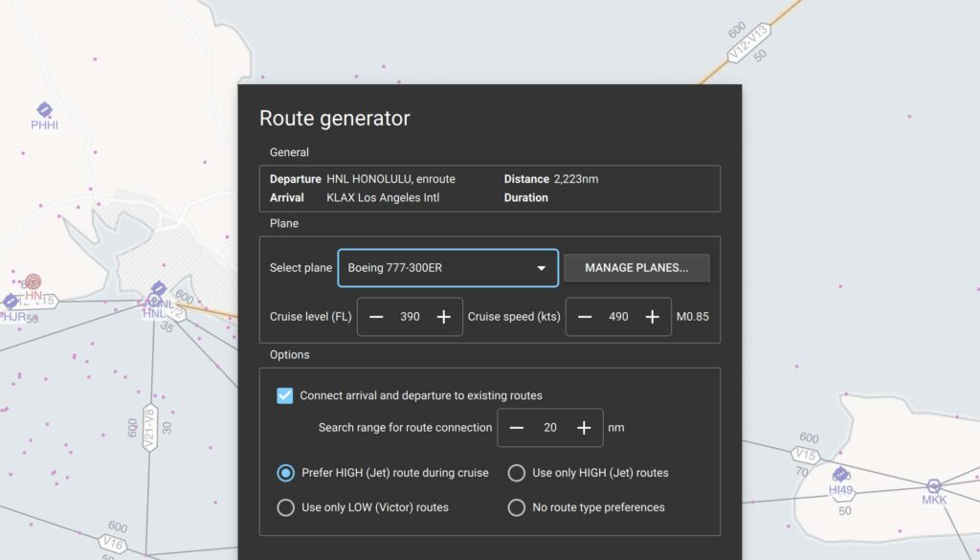The width and height of the screenshot is (980, 560).
Task: Click the cruise speed 490 value field
Action: point(619,317)
